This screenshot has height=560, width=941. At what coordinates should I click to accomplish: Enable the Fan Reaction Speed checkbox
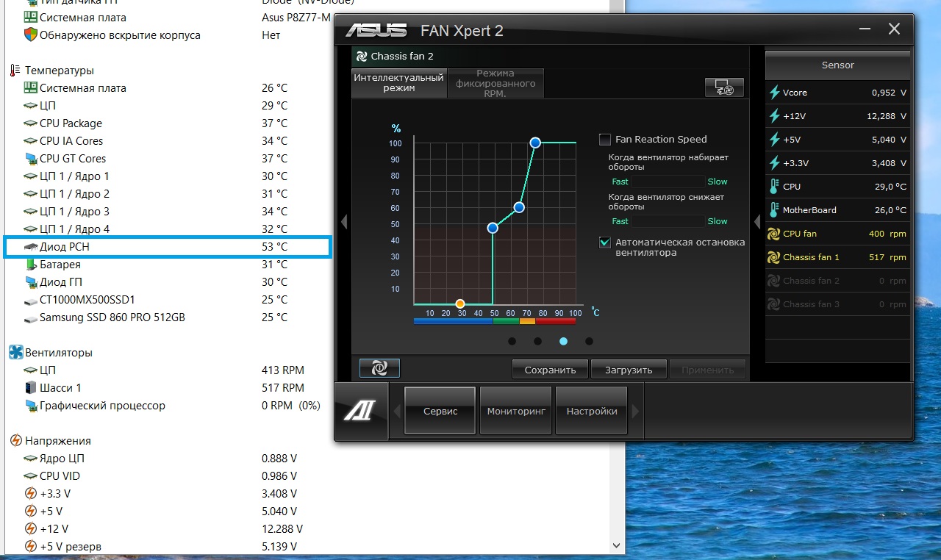[x=605, y=139]
